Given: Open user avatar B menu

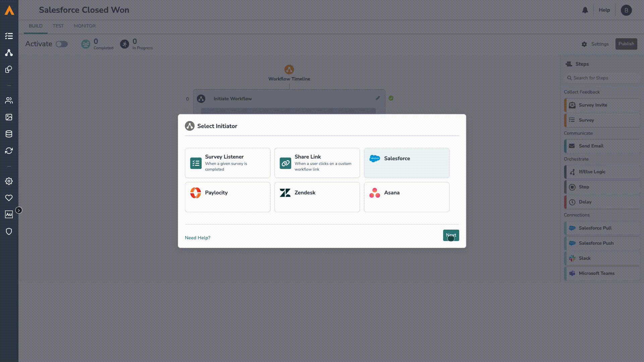Looking at the screenshot, I should tap(626, 10).
